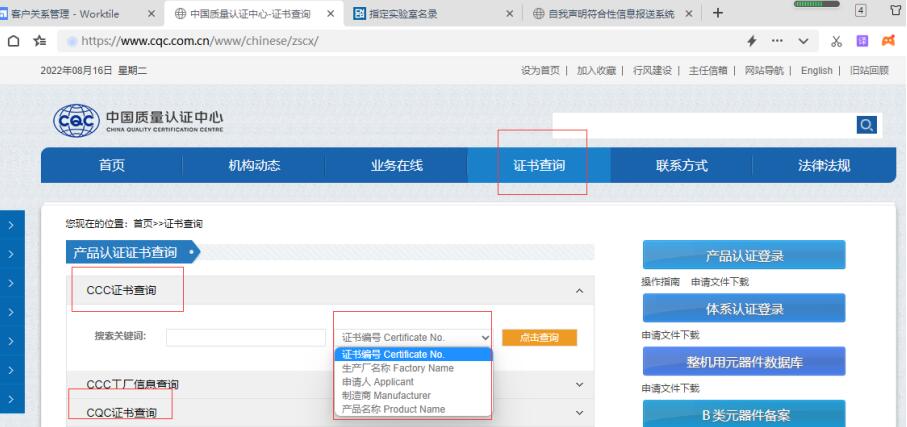Click the lightning speed-mode icon in address bar
Screen dimensions: 907x427
point(751,38)
